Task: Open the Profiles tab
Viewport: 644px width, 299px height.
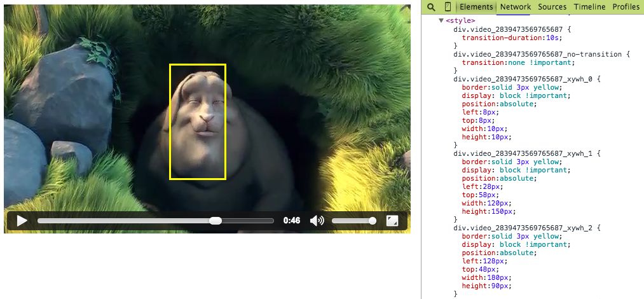Action: point(626,6)
